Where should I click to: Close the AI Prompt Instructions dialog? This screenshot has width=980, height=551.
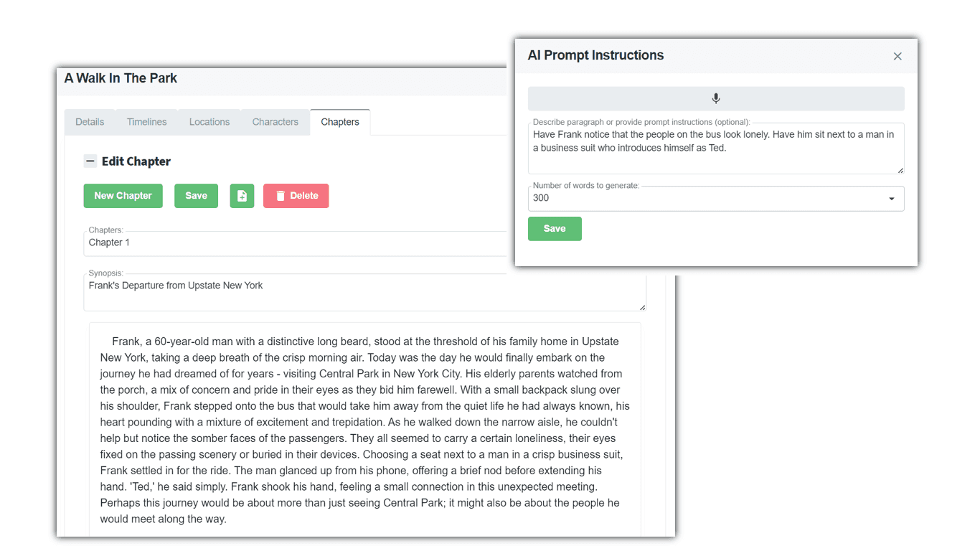[897, 55]
